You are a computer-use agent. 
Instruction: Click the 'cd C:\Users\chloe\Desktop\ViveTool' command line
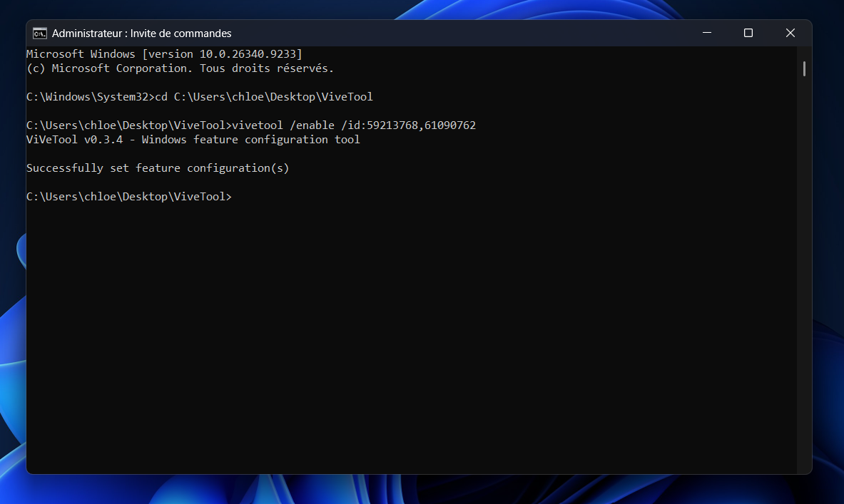tap(199, 97)
